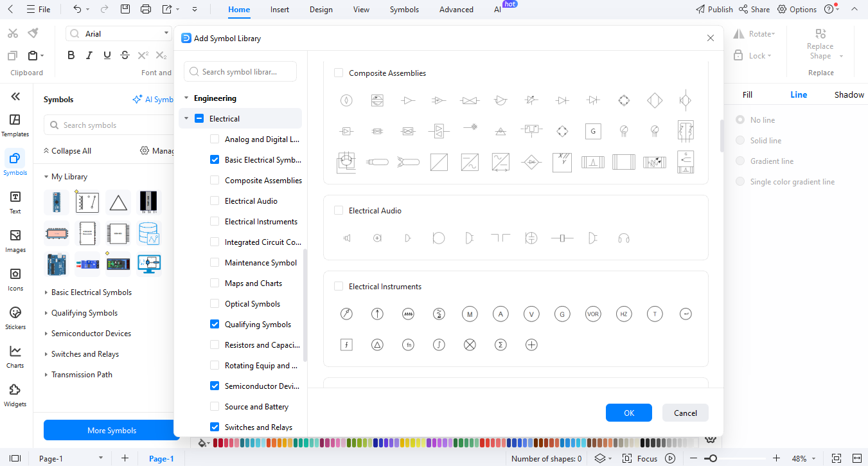Open the Page-1 dropdown in status bar

pos(100,458)
